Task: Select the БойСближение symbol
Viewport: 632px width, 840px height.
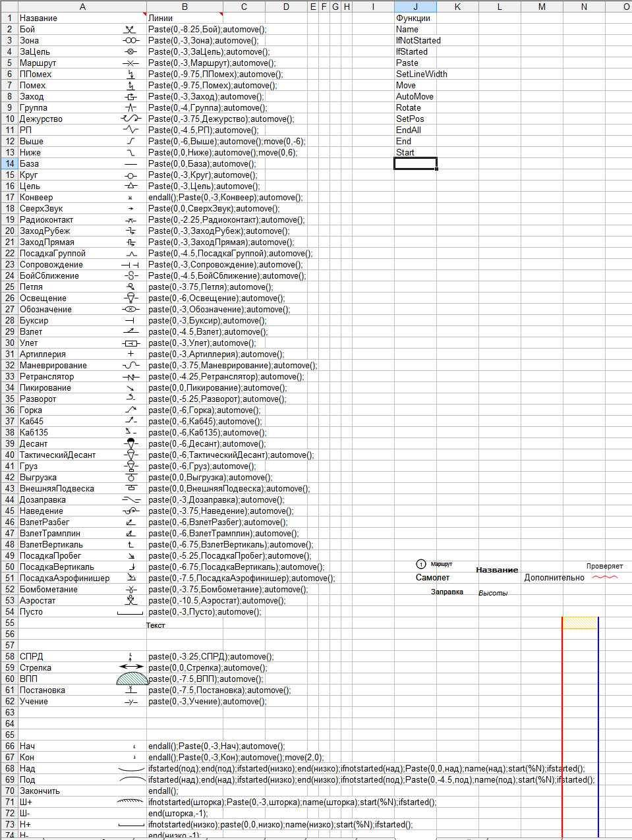Action: (130, 276)
